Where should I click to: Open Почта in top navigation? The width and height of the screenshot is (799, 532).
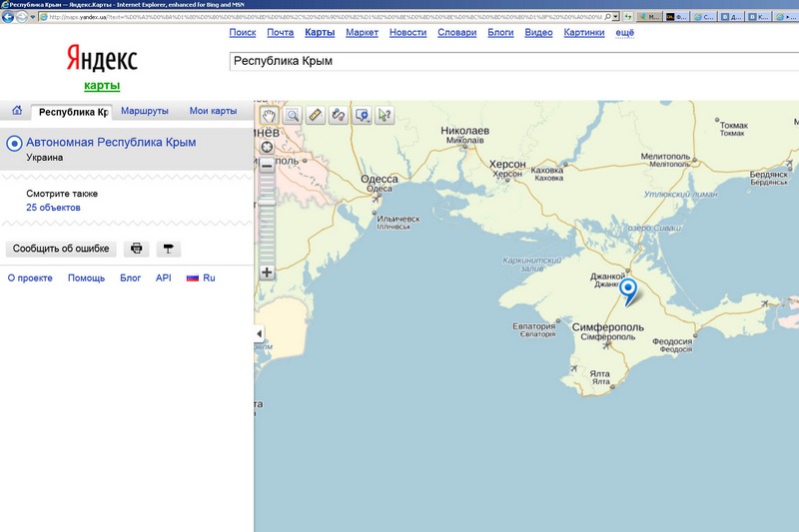coord(281,33)
